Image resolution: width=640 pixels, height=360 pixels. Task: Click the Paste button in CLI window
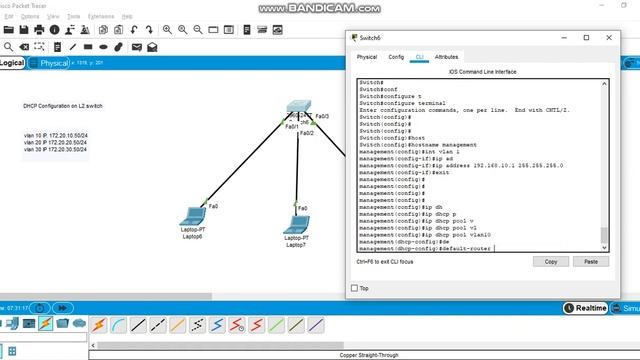click(x=591, y=262)
